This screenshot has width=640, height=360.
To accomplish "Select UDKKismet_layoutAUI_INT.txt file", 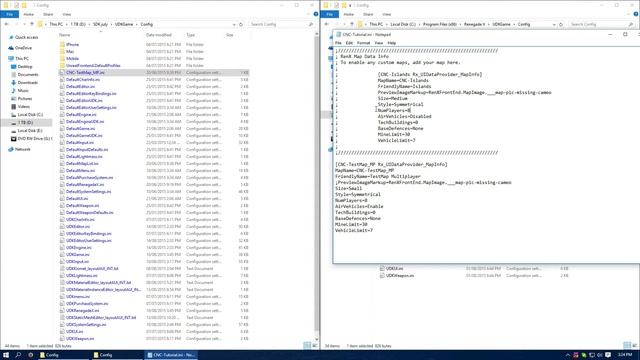I will tap(92, 269).
